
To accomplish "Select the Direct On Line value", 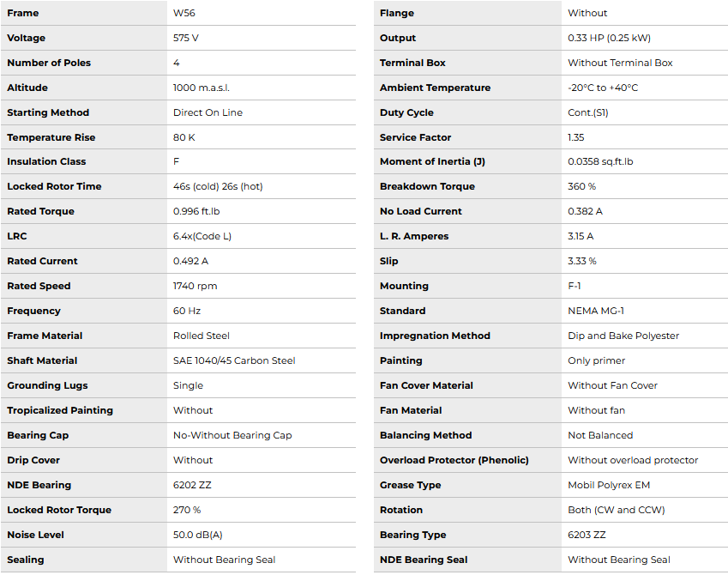I will point(208,112).
